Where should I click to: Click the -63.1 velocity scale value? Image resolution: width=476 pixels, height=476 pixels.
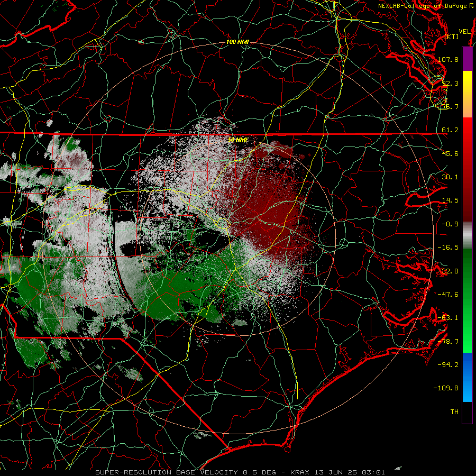[x=448, y=318]
